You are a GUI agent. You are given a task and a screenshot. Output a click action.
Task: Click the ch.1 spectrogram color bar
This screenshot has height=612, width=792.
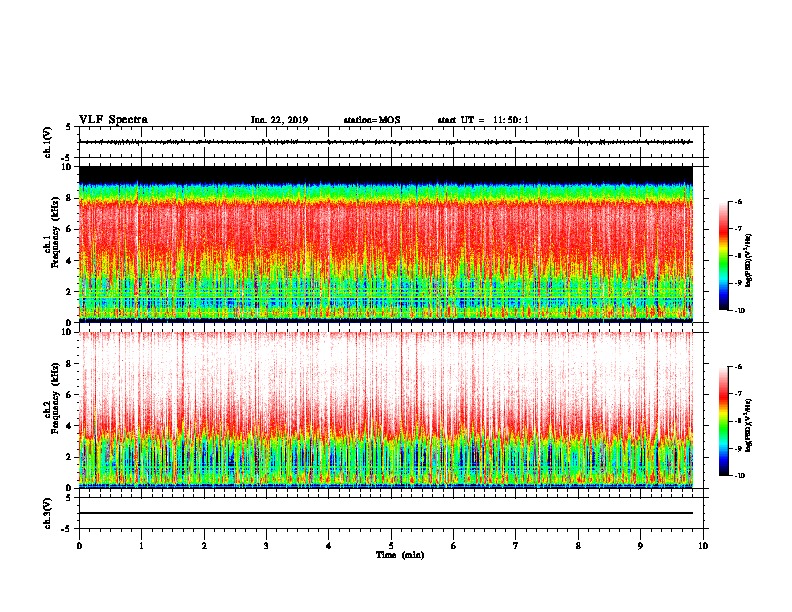click(723, 256)
